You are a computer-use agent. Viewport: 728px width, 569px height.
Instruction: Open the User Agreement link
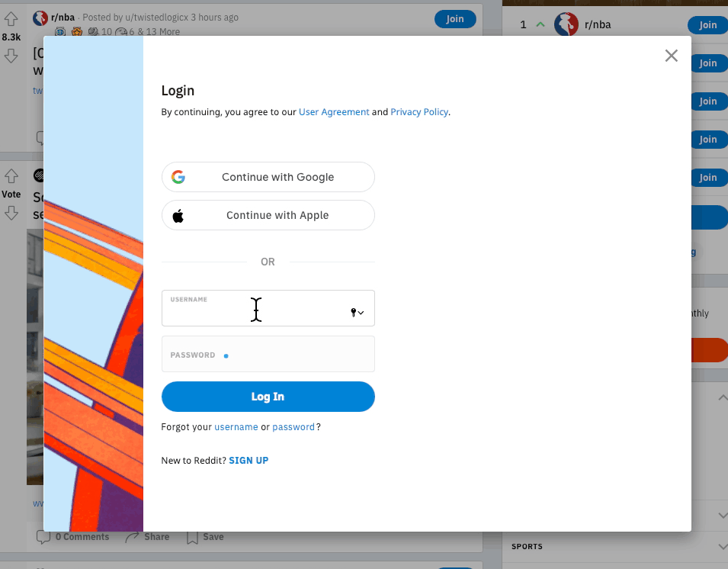[334, 112]
